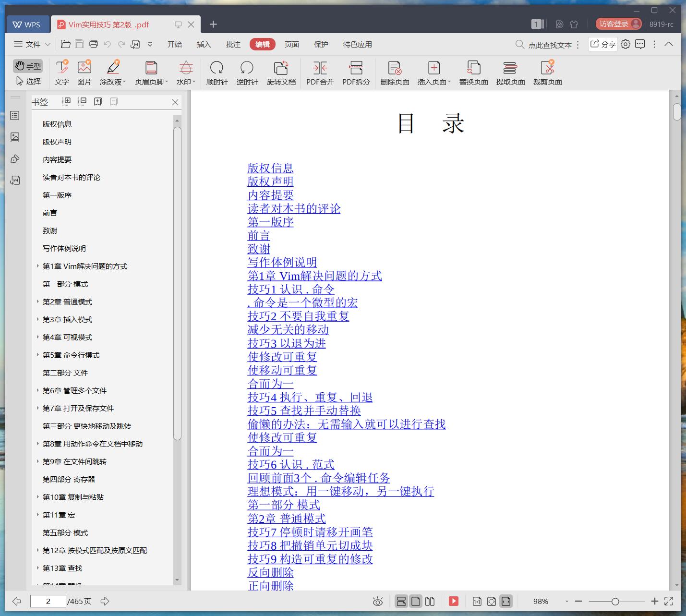Click the 分享 share button
Image resolution: width=686 pixels, height=616 pixels.
[x=603, y=44]
